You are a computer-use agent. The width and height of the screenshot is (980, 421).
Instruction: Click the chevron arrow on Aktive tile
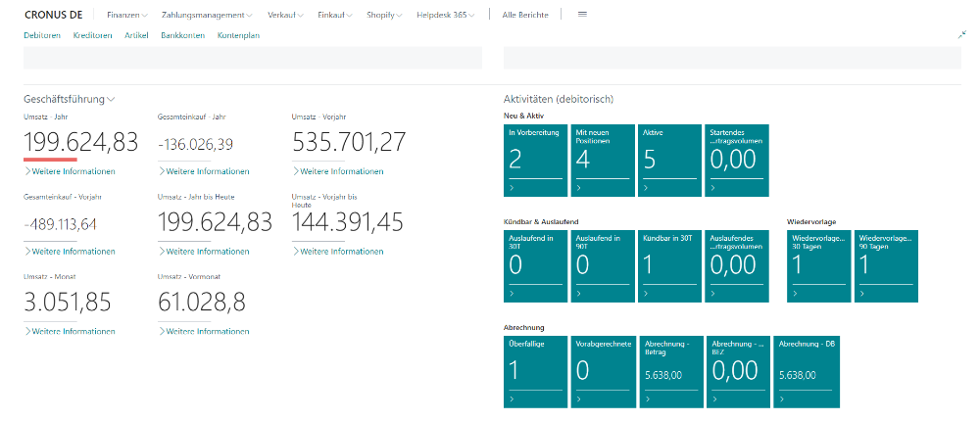644,187
